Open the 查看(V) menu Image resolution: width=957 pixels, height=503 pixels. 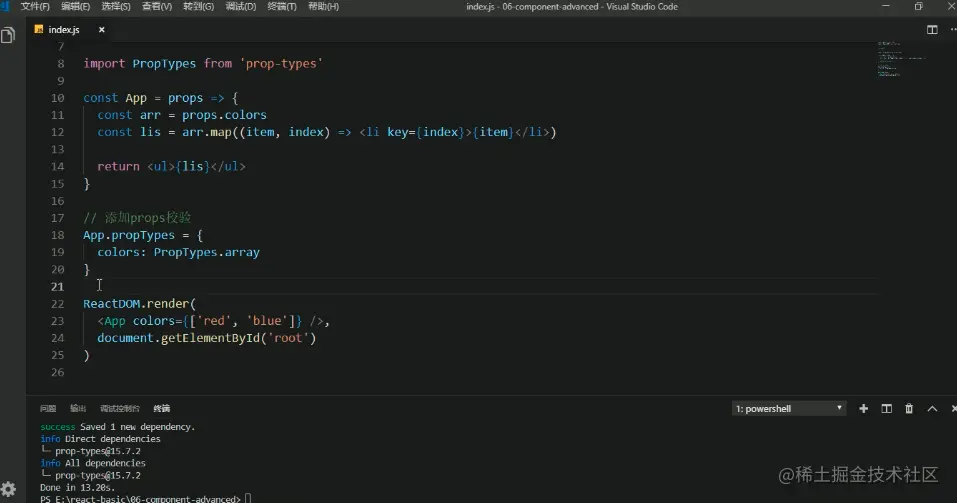click(x=157, y=6)
